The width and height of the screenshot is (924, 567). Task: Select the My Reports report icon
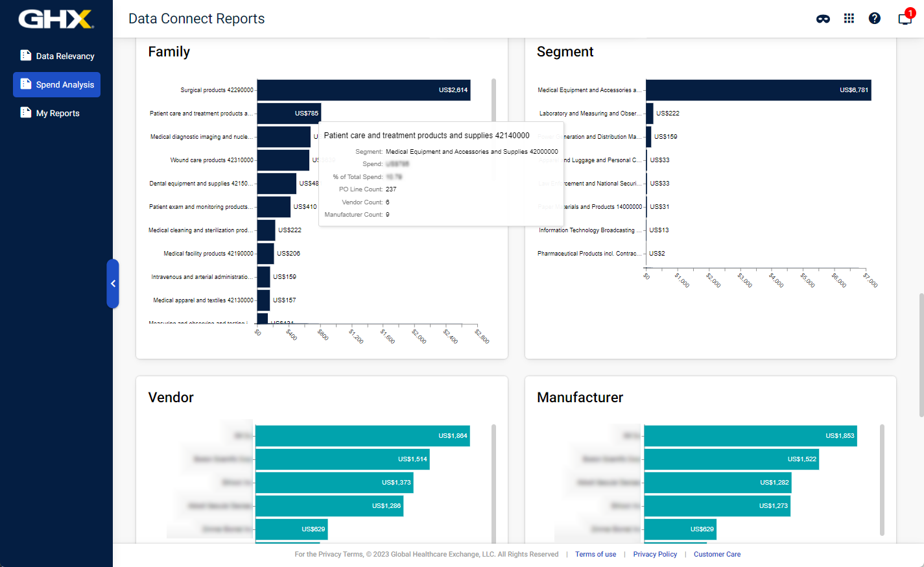click(x=27, y=112)
